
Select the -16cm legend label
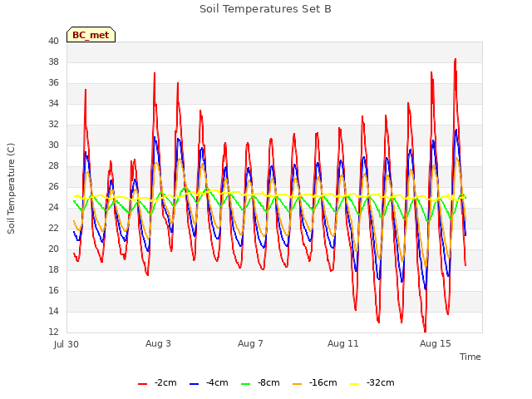click(x=323, y=382)
